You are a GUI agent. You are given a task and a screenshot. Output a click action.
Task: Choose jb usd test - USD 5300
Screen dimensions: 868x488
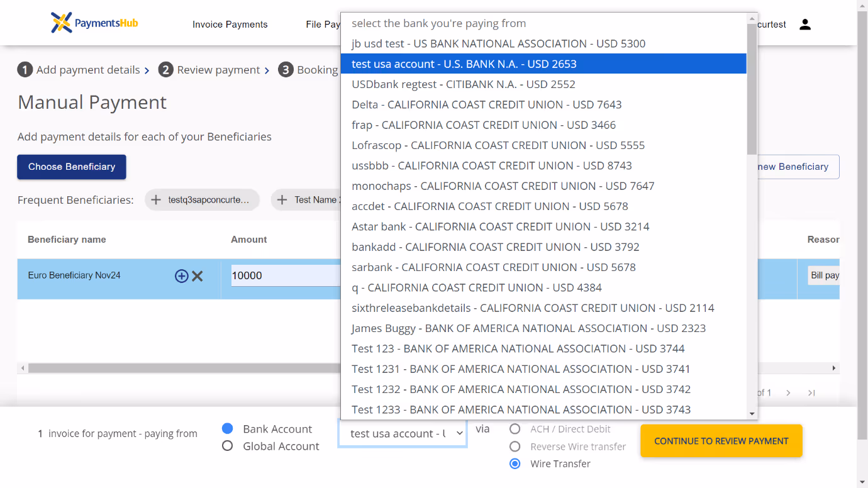543,43
